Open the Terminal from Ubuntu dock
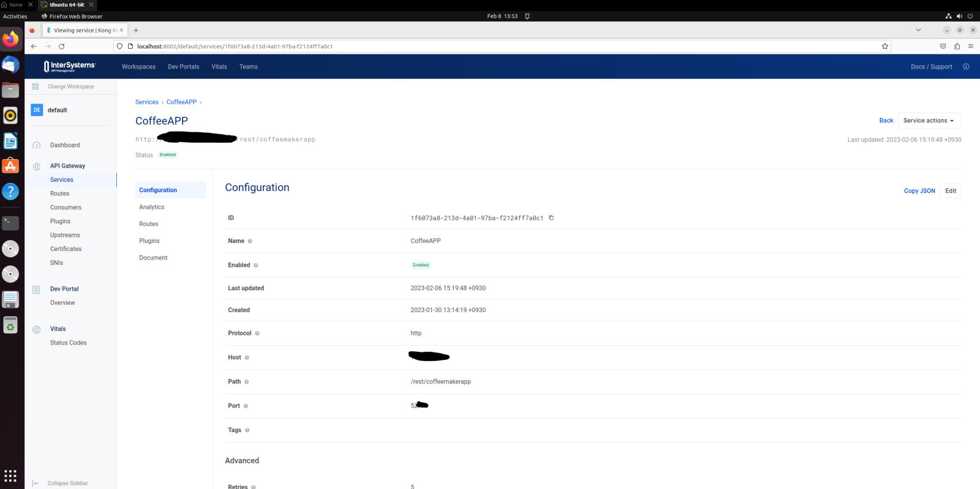The image size is (980, 489). (10, 223)
